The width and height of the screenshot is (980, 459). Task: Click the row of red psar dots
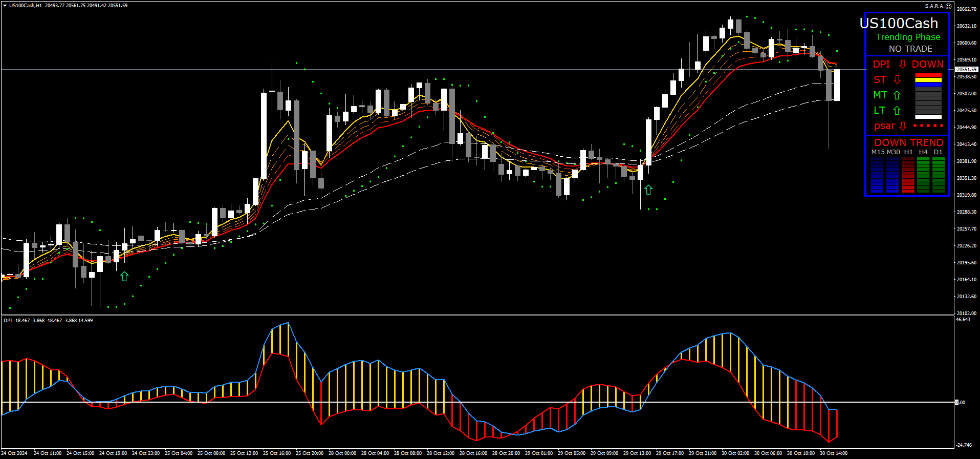click(x=928, y=126)
